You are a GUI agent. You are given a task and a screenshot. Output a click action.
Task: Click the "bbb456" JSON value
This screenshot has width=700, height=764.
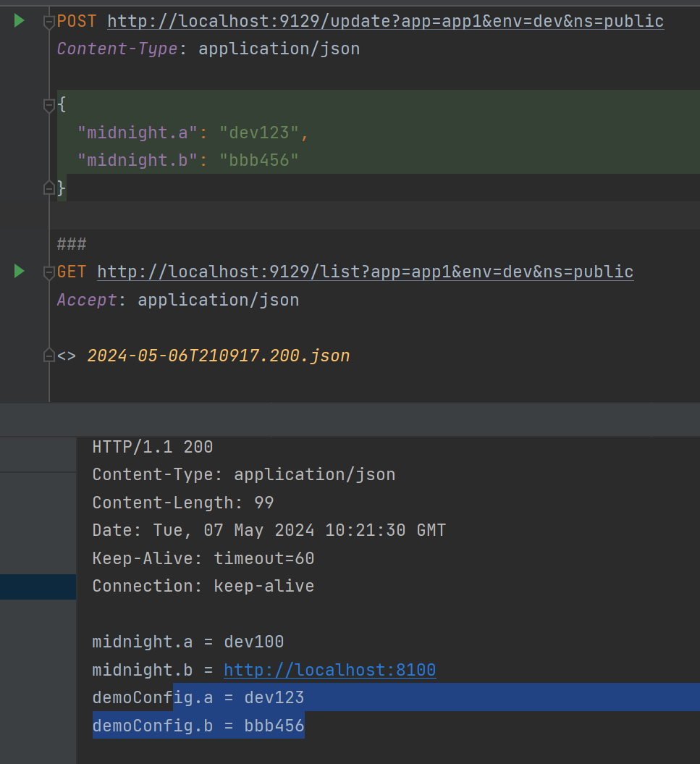258,160
